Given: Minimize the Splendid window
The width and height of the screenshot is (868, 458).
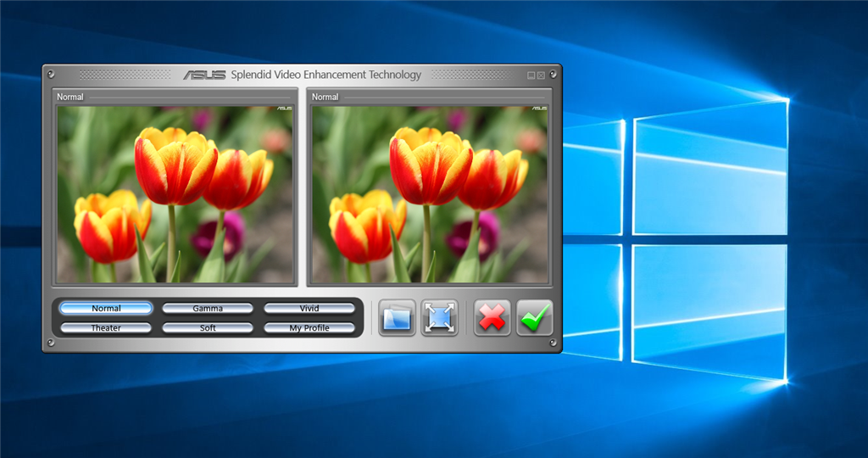Looking at the screenshot, I should (x=531, y=75).
